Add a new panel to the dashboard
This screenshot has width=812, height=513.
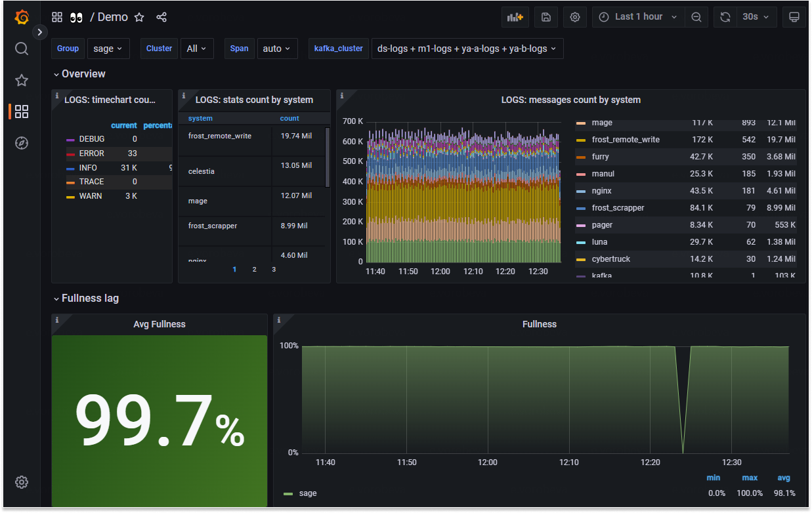tap(515, 17)
